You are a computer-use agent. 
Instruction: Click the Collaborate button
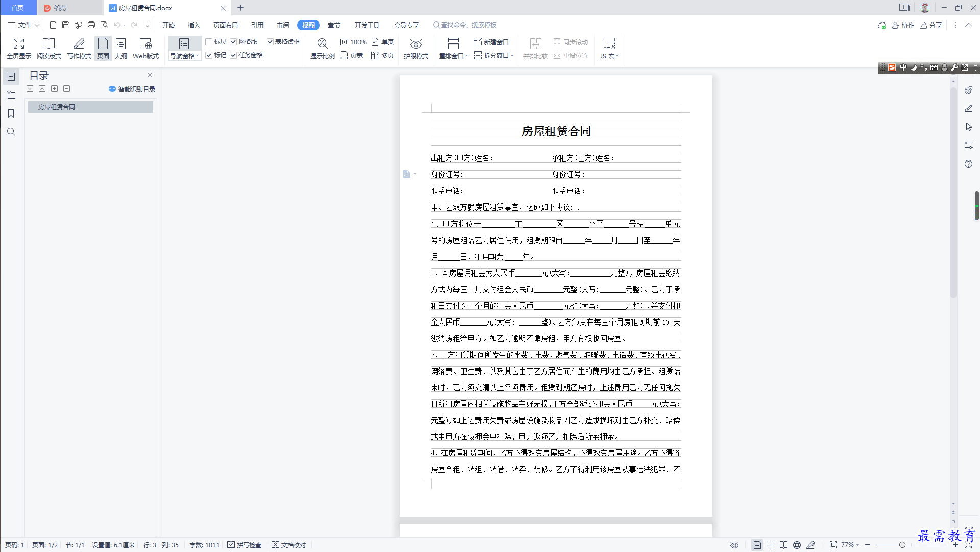[903, 25]
